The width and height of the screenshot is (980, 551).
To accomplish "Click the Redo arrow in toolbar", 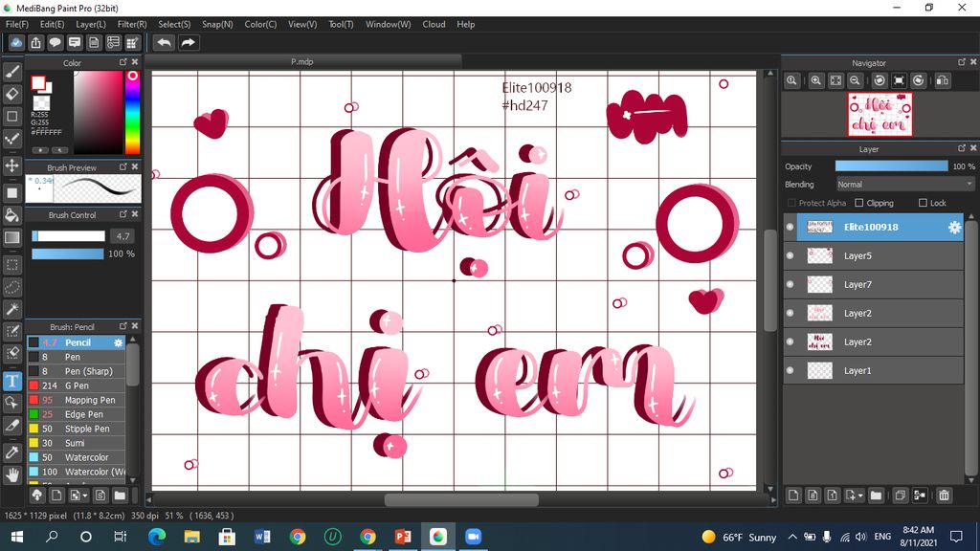I will 188,42.
